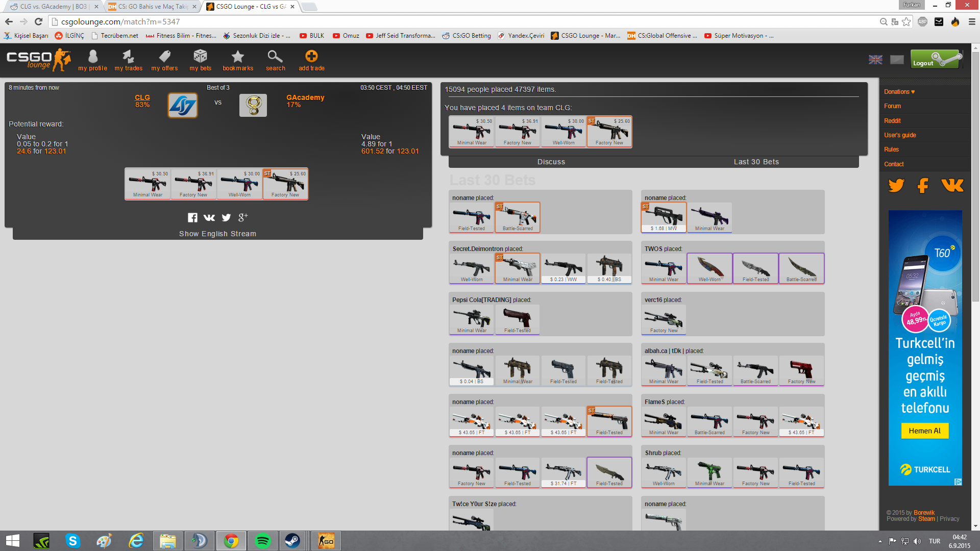Click browser back arrow

[9, 21]
